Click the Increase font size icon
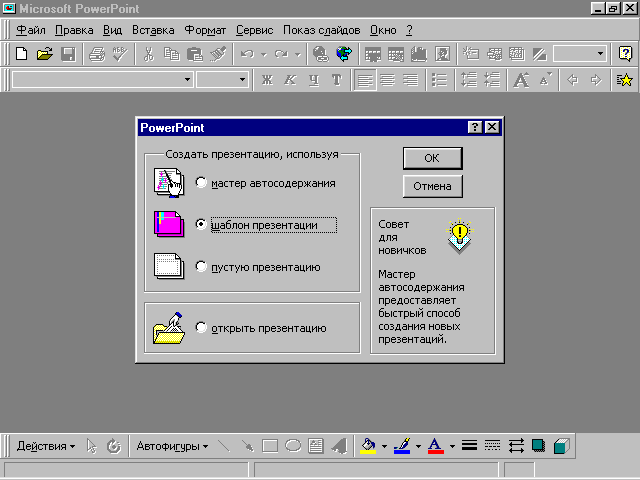This screenshot has height=480, width=640. click(521, 80)
